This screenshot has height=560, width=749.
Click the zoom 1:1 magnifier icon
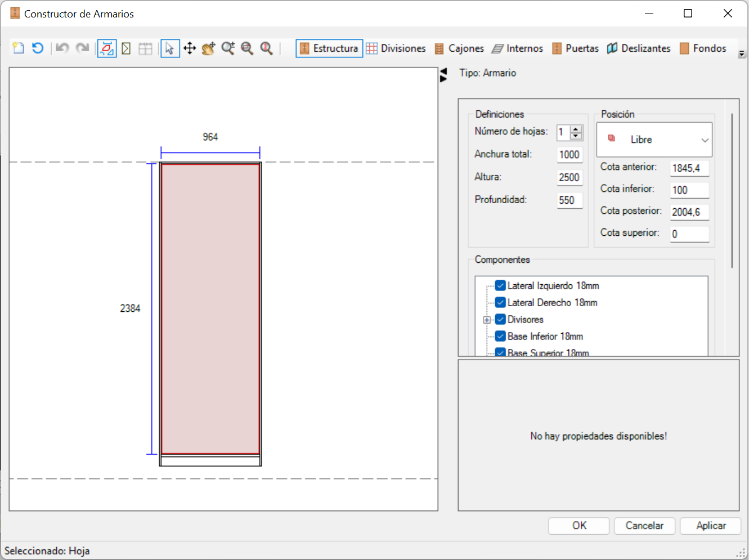click(266, 48)
